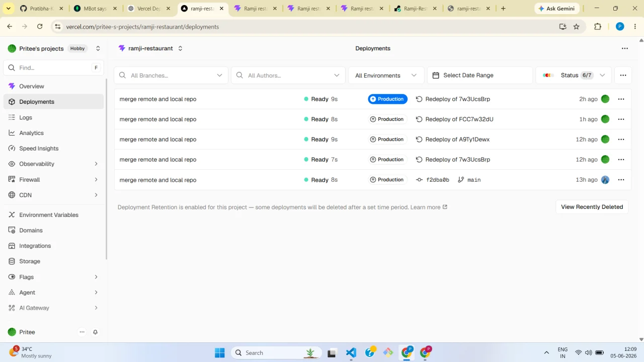
Task: Expand the AI Gateway submenu chevron
Action: pos(96,308)
